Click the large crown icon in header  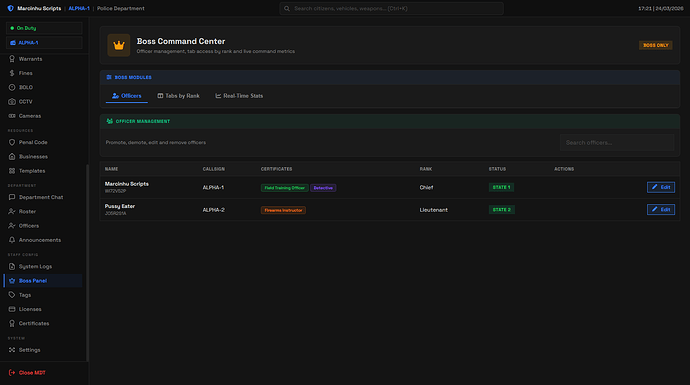point(119,45)
